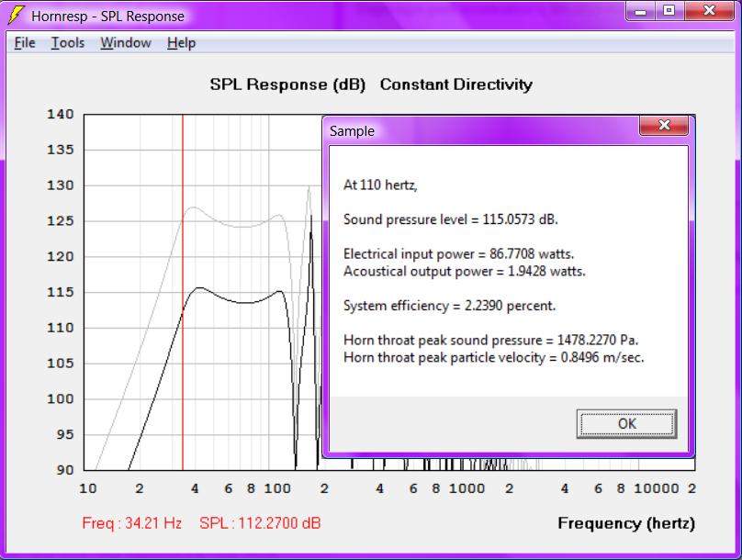This screenshot has width=742, height=560.
Task: Click the red frequency marker line
Action: tap(183, 292)
